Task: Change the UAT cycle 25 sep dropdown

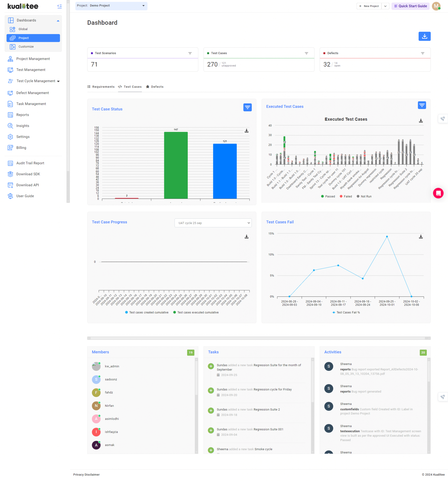Action: tap(213, 223)
